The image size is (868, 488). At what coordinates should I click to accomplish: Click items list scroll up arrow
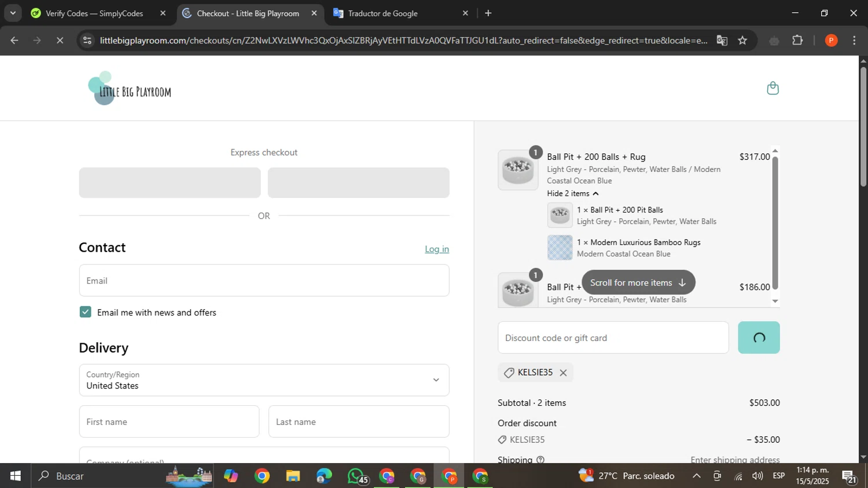pos(775,151)
